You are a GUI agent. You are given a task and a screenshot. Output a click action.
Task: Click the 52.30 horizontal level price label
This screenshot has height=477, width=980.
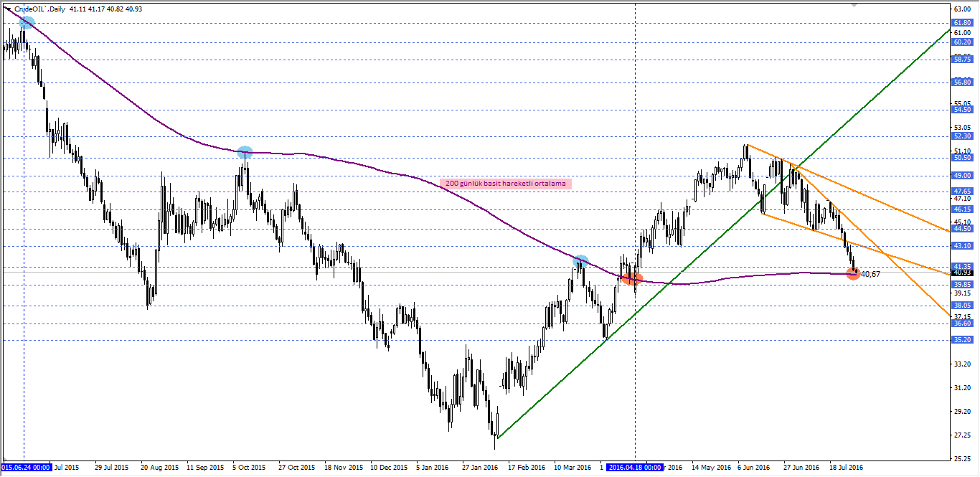click(x=962, y=136)
